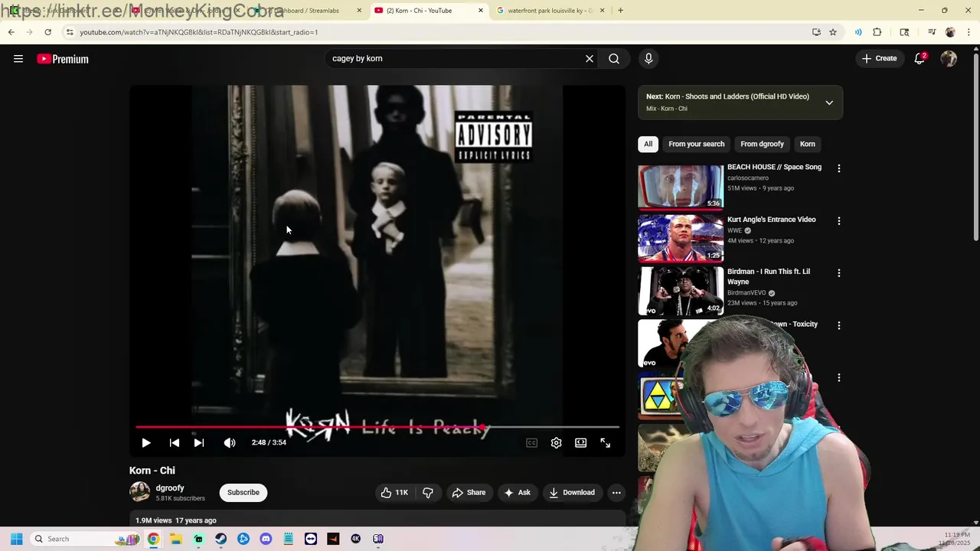
Task: Subscribe to dgroofy channel
Action: 243,492
